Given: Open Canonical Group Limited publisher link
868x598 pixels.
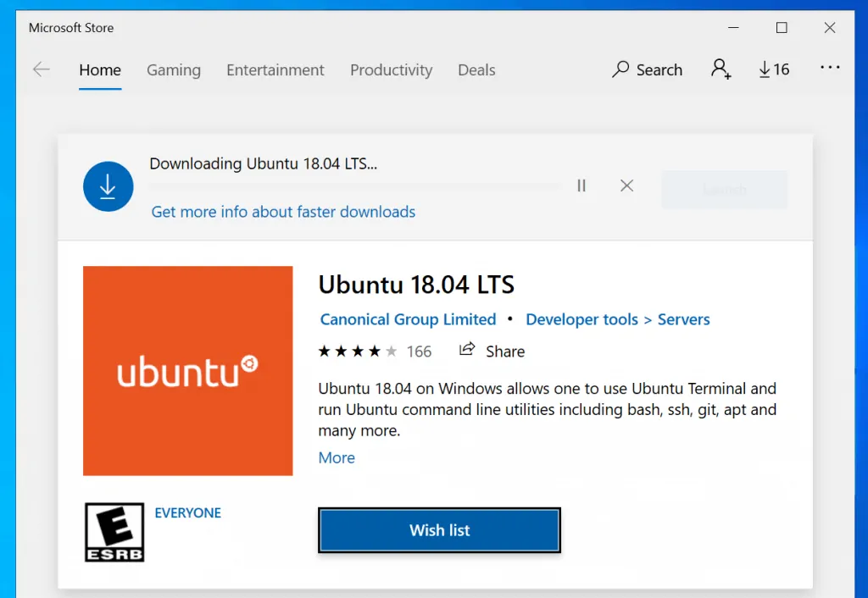Looking at the screenshot, I should [x=408, y=319].
